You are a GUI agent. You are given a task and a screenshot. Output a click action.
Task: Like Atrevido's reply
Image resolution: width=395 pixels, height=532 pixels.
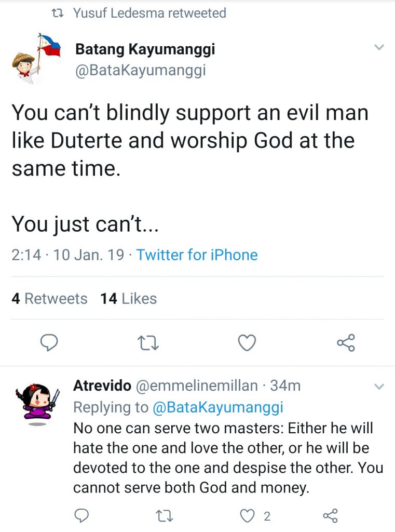pos(248,515)
